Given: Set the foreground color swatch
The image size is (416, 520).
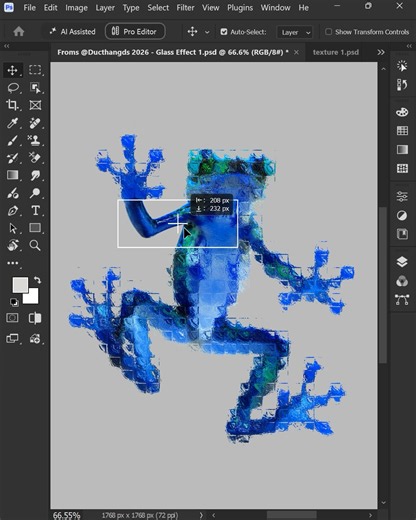Looking at the screenshot, I should (x=20, y=285).
